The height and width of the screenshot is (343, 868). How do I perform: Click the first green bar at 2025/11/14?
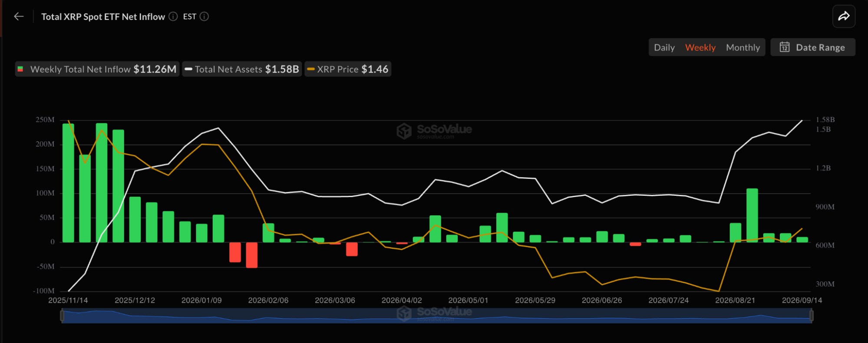[68, 183]
